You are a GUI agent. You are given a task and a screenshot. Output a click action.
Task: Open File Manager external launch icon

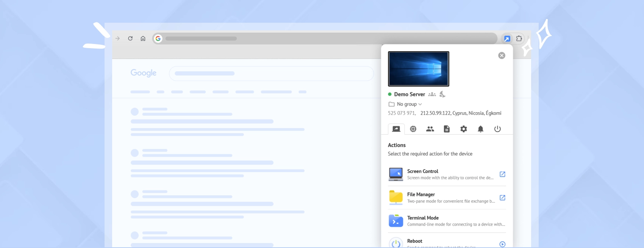click(x=502, y=198)
